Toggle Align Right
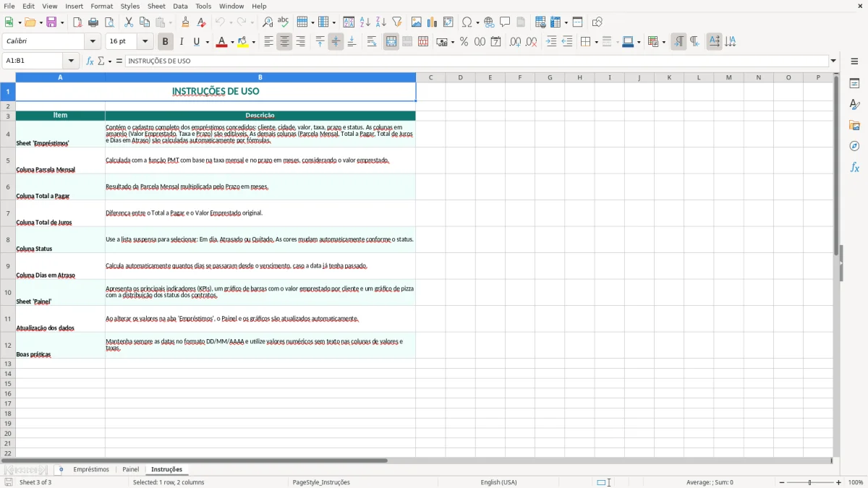Image resolution: width=868 pixels, height=488 pixels. [300, 42]
